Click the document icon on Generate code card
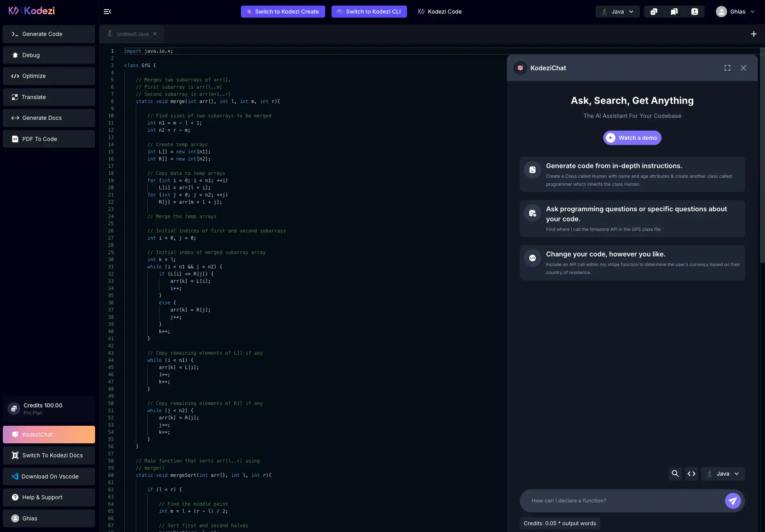 coord(533,170)
